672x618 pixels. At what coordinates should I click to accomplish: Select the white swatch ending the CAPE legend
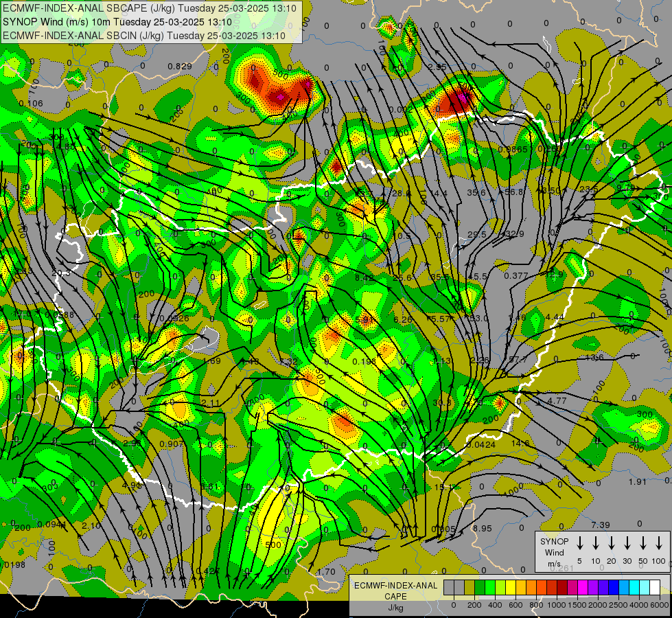[654, 588]
